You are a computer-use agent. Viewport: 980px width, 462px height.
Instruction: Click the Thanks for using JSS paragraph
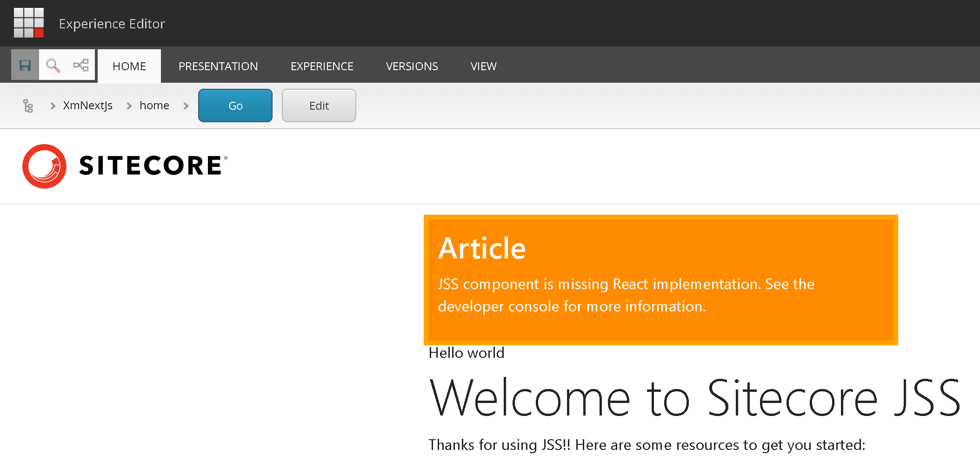pos(647,445)
